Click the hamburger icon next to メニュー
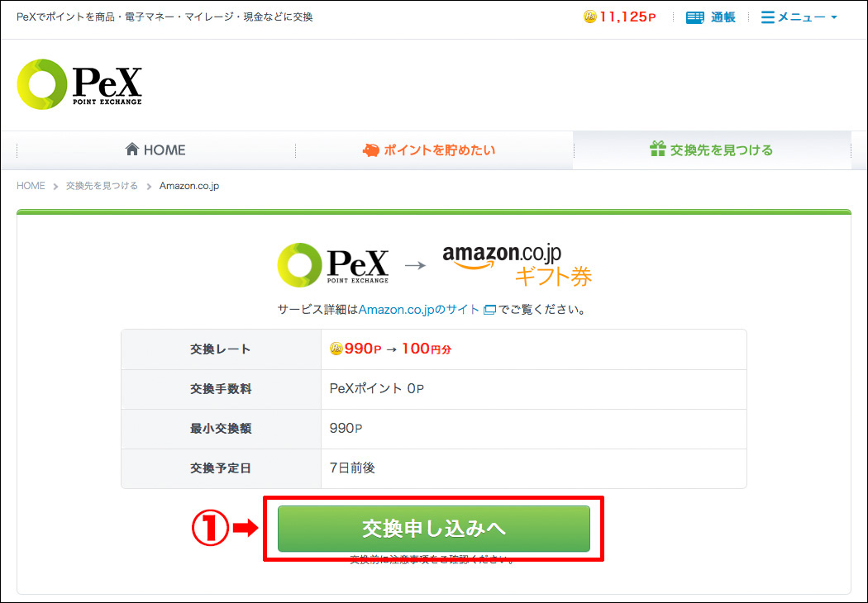 (768, 17)
